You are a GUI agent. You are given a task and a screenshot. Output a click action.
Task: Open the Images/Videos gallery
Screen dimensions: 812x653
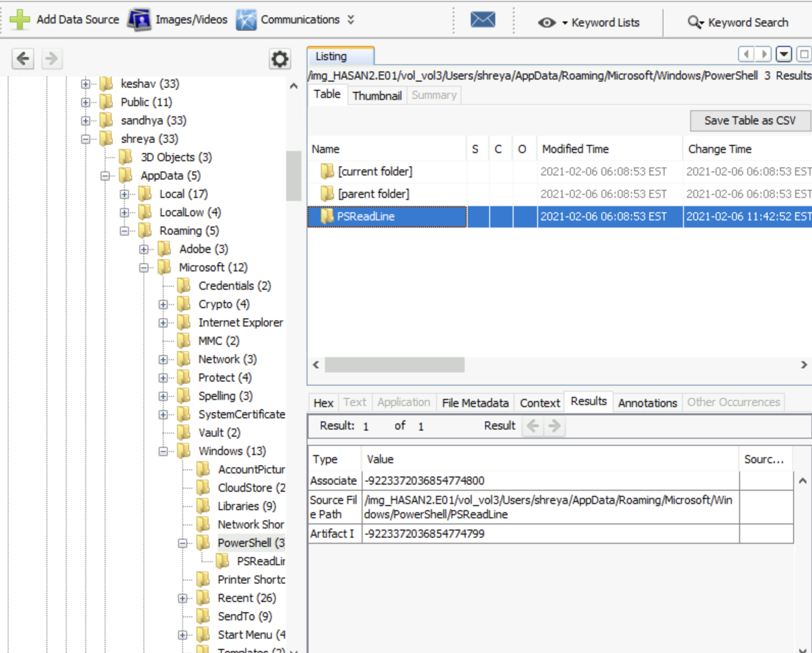(x=177, y=19)
